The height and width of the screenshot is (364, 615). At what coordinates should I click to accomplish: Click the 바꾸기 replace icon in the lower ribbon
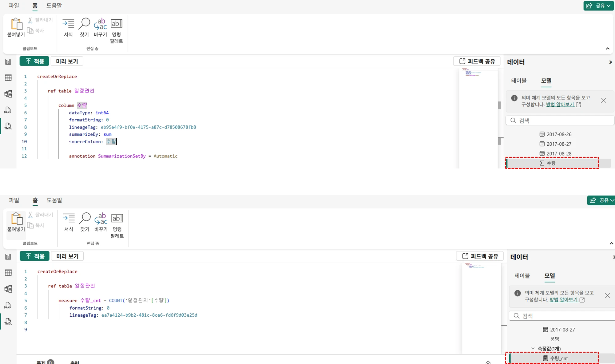pos(101,218)
